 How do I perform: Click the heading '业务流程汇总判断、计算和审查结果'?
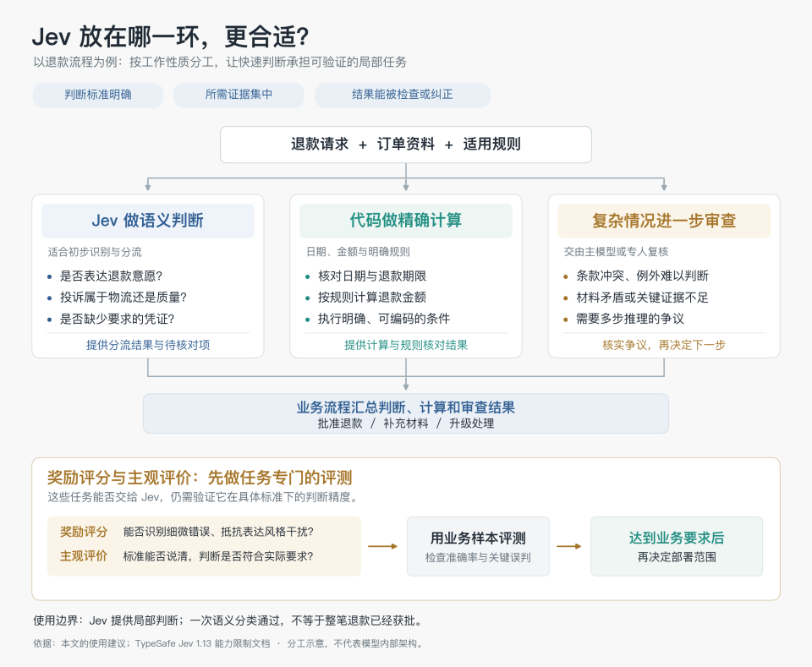coord(406,407)
